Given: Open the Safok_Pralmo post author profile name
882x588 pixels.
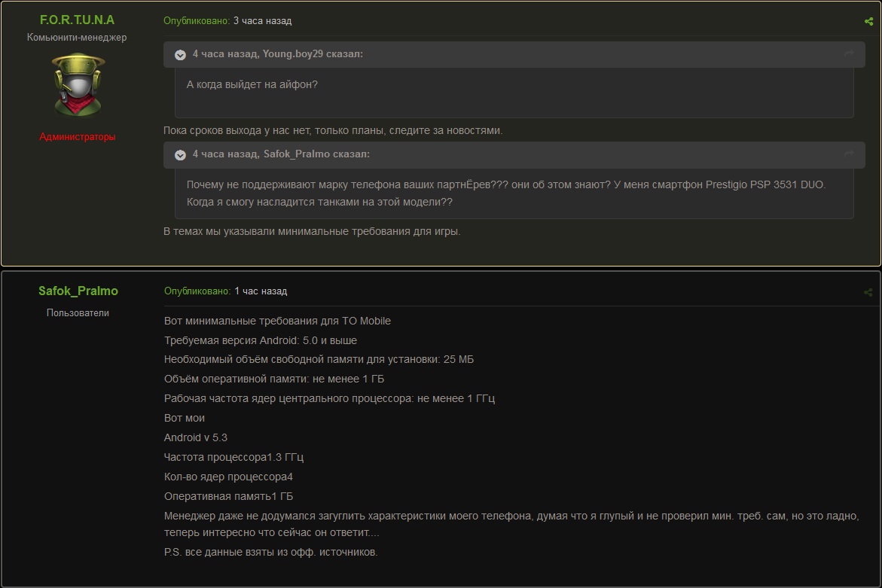Looking at the screenshot, I should pyautogui.click(x=78, y=291).
